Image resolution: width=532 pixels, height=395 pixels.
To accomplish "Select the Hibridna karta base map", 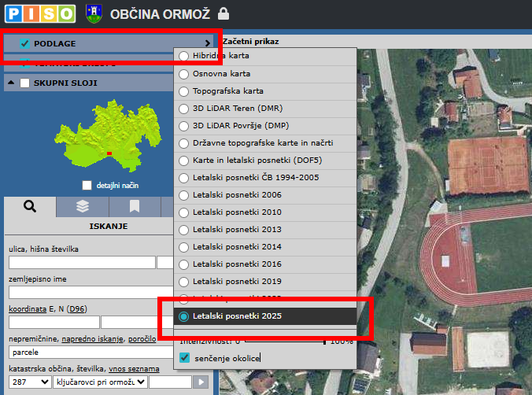I will [x=184, y=57].
